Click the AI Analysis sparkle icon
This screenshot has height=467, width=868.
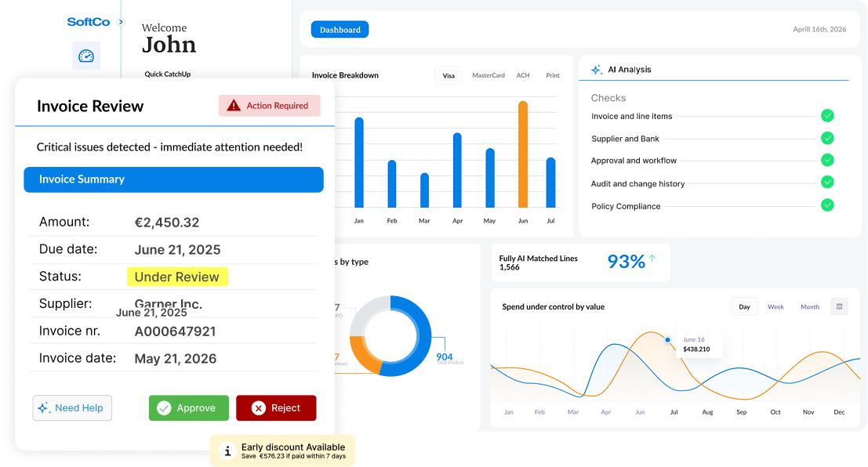pyautogui.click(x=596, y=70)
